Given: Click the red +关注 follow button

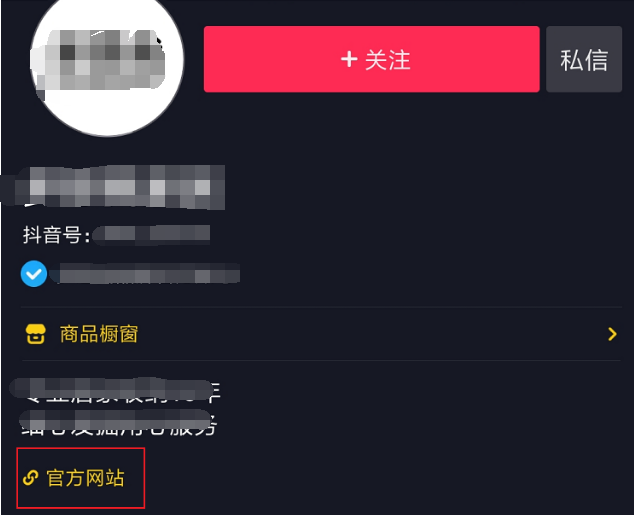Looking at the screenshot, I should point(372,59).
